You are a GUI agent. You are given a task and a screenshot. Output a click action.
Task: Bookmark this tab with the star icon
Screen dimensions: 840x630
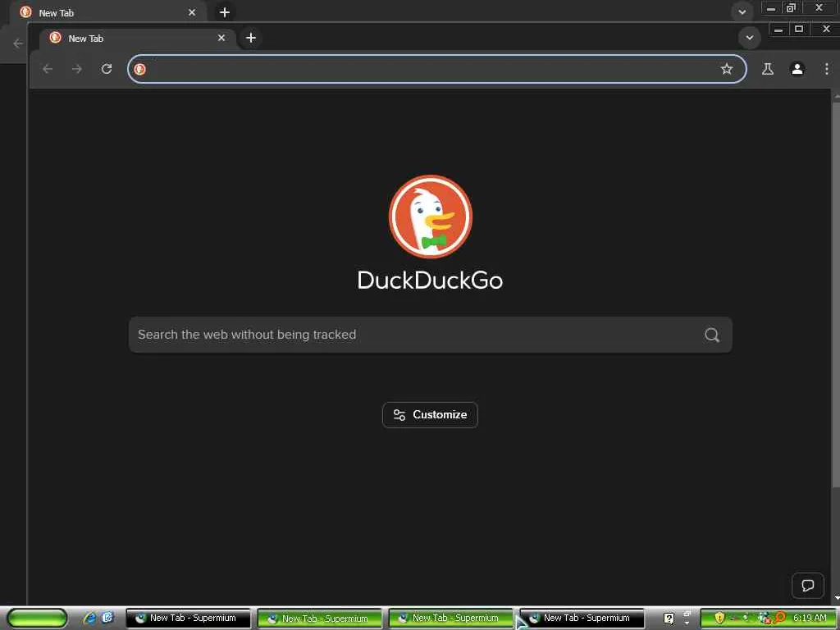click(x=727, y=69)
